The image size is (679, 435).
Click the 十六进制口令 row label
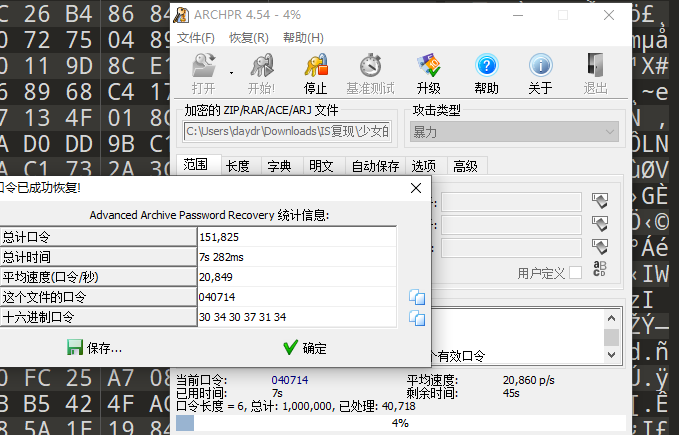pyautogui.click(x=98, y=317)
